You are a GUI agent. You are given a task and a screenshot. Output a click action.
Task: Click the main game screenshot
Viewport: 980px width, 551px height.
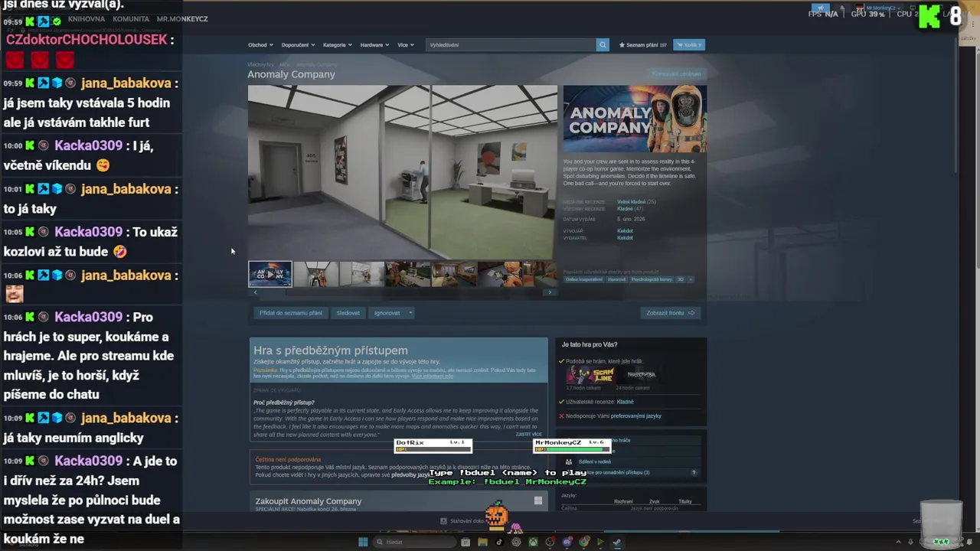(402, 172)
